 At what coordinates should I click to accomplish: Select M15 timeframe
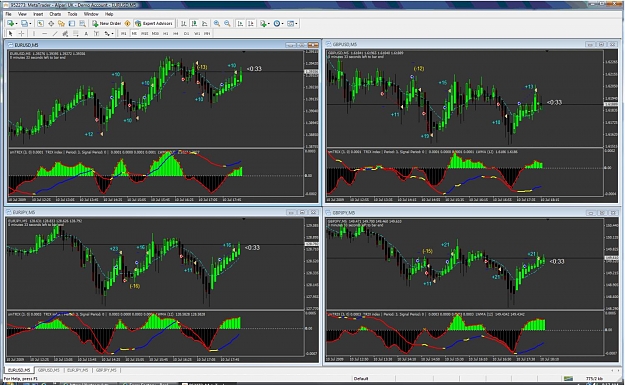pos(145,33)
